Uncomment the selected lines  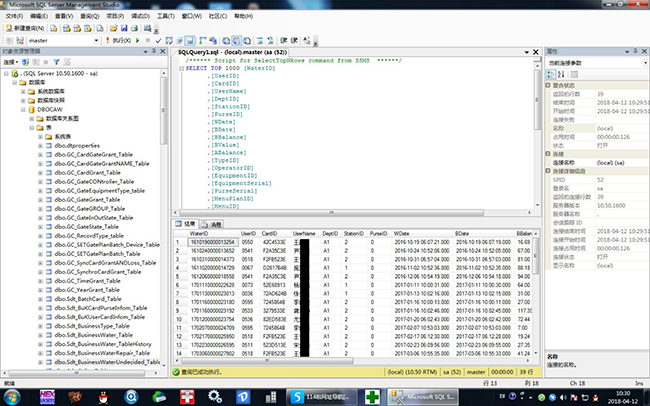(270, 41)
